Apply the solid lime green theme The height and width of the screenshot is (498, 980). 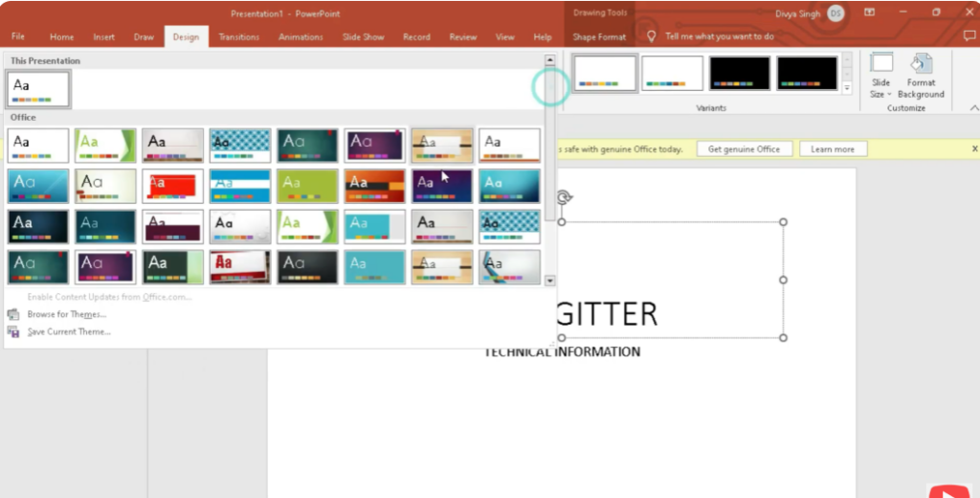(307, 186)
